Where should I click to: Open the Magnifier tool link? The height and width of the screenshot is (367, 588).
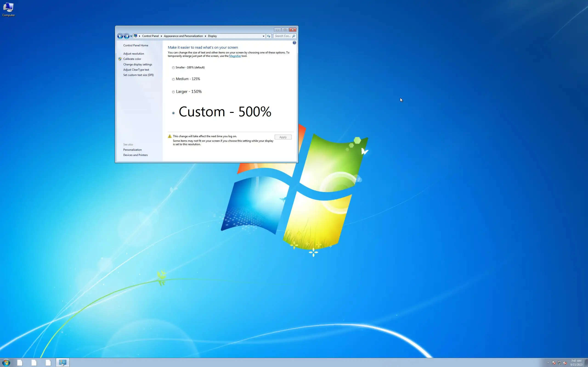tap(235, 56)
